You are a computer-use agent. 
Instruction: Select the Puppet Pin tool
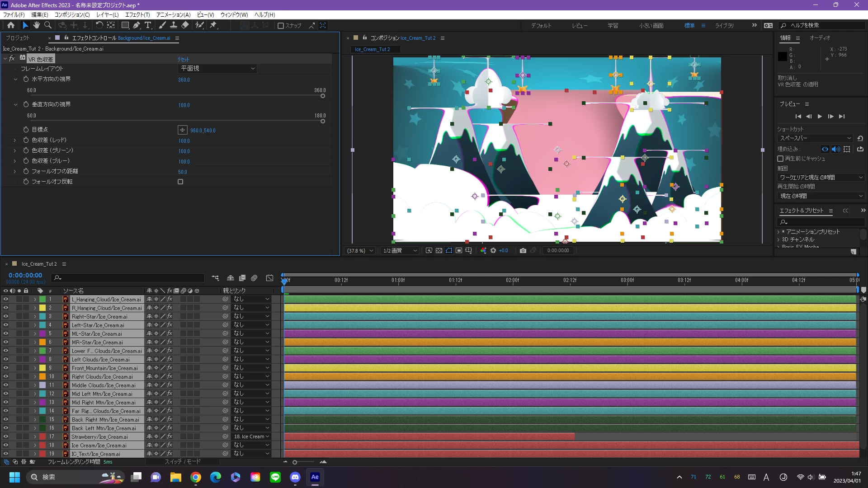pos(213,25)
